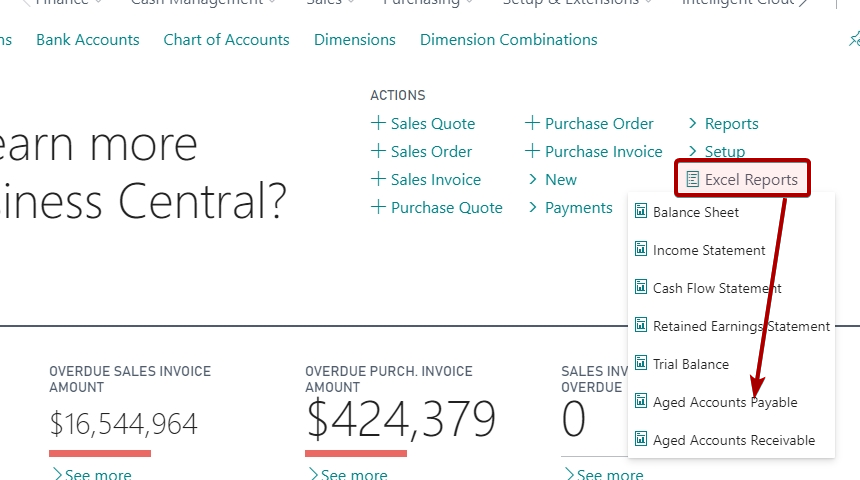This screenshot has height=480, width=860.
Task: Create a new Purchase Quote
Action: 446,207
